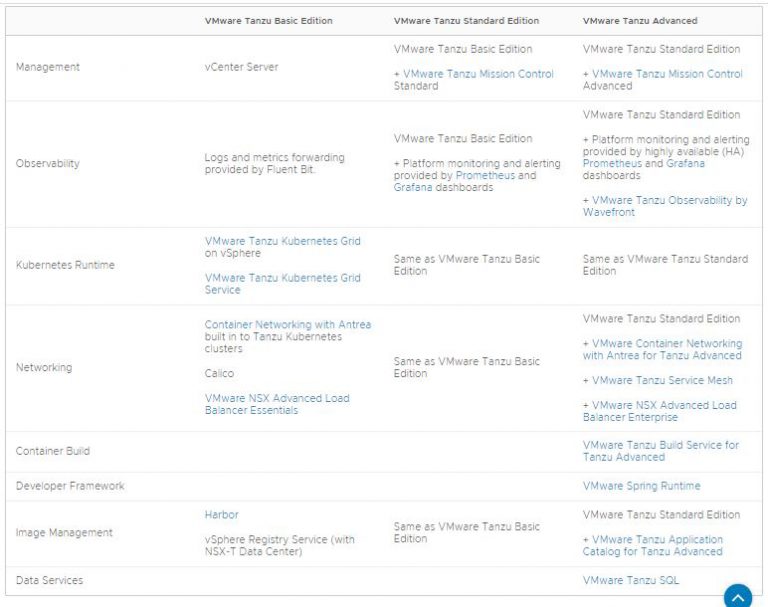Open Prometheus link in Standard Edition column
The image size is (768, 607).
pos(485,175)
